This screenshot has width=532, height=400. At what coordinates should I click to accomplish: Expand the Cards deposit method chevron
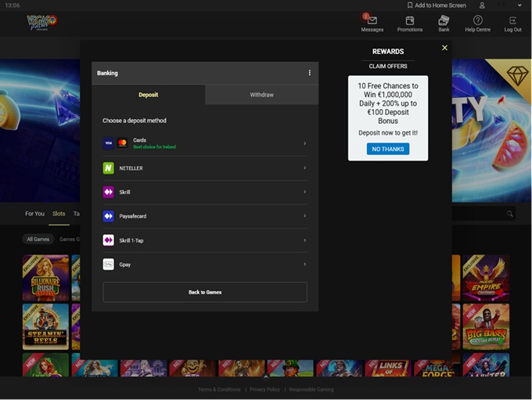click(x=304, y=144)
